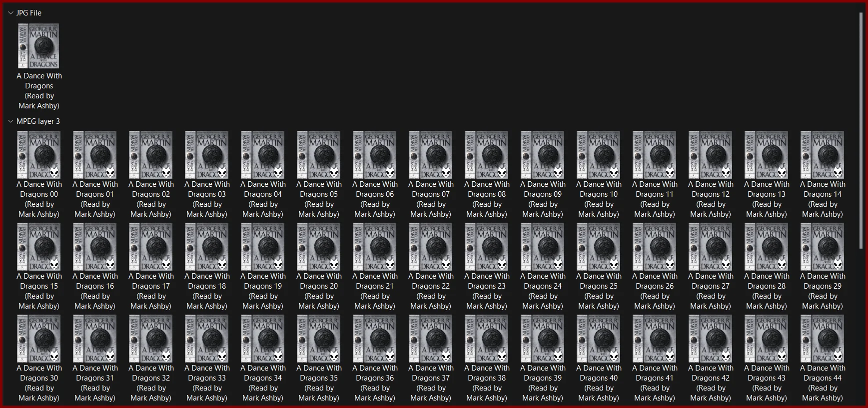This screenshot has width=868, height=408.
Task: Click filename 'A Dance With Dragons 35'
Action: click(319, 383)
